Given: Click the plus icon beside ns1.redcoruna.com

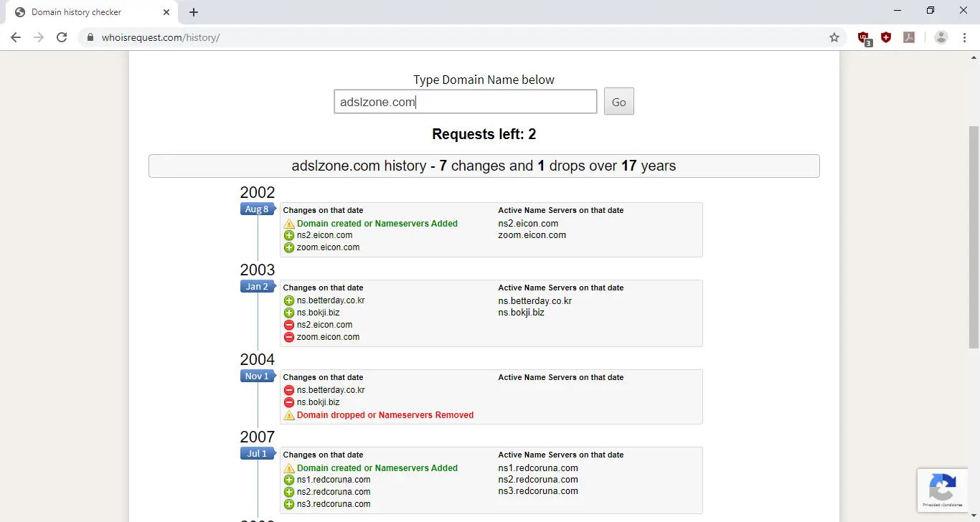Looking at the screenshot, I should click(x=289, y=480).
